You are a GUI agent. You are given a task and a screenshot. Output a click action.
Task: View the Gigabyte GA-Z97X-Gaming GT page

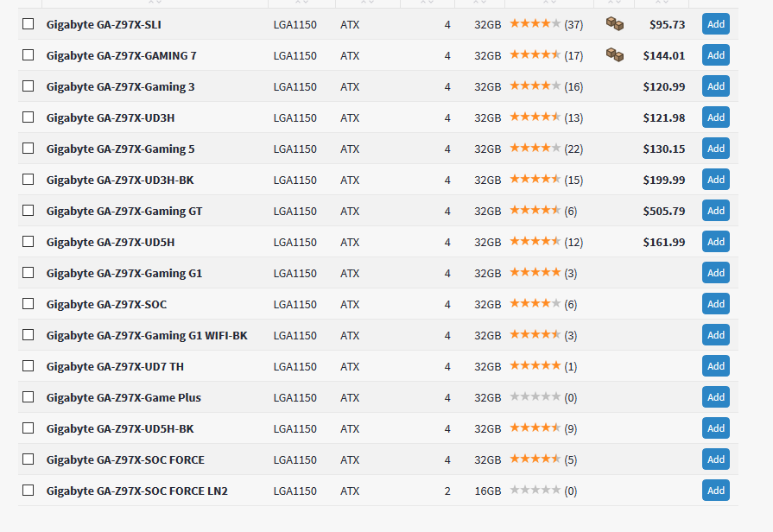(124, 211)
